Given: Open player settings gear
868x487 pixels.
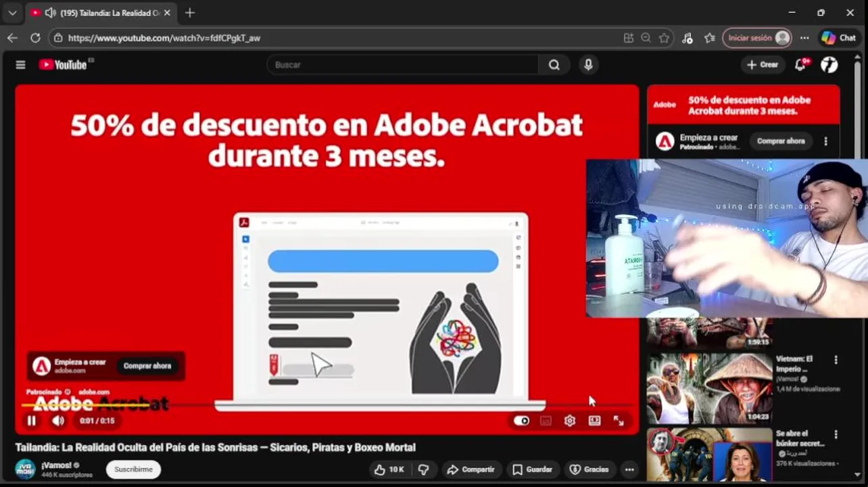Looking at the screenshot, I should (570, 421).
